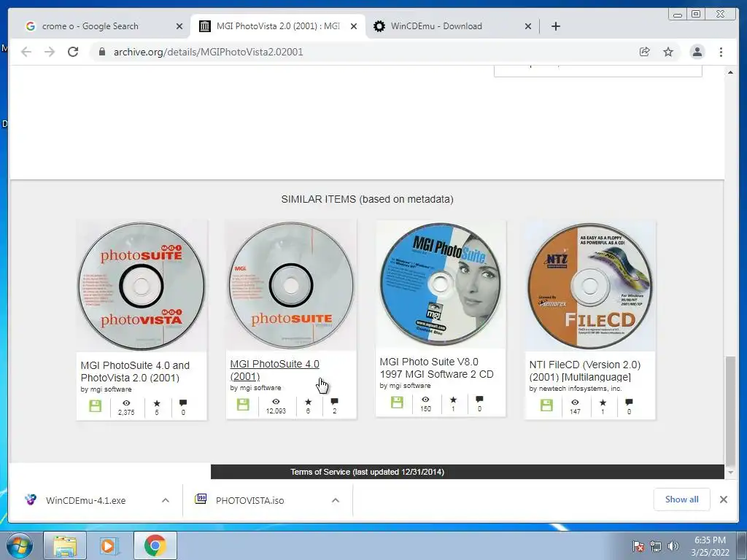Open the Chrome profile avatar

(697, 52)
